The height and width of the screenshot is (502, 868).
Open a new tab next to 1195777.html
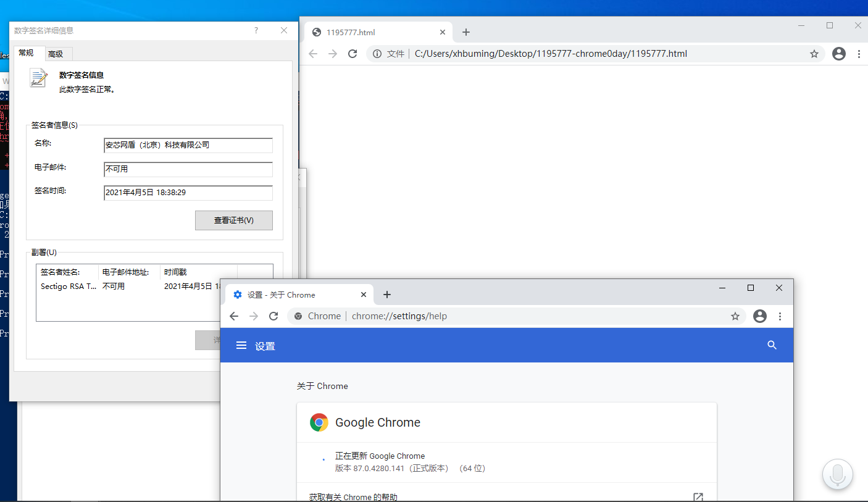click(x=466, y=32)
